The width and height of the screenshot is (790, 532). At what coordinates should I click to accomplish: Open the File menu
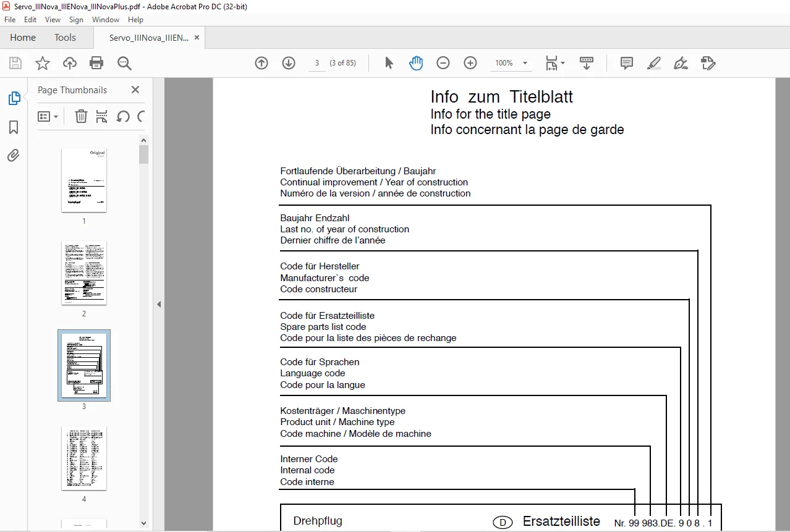click(10, 20)
